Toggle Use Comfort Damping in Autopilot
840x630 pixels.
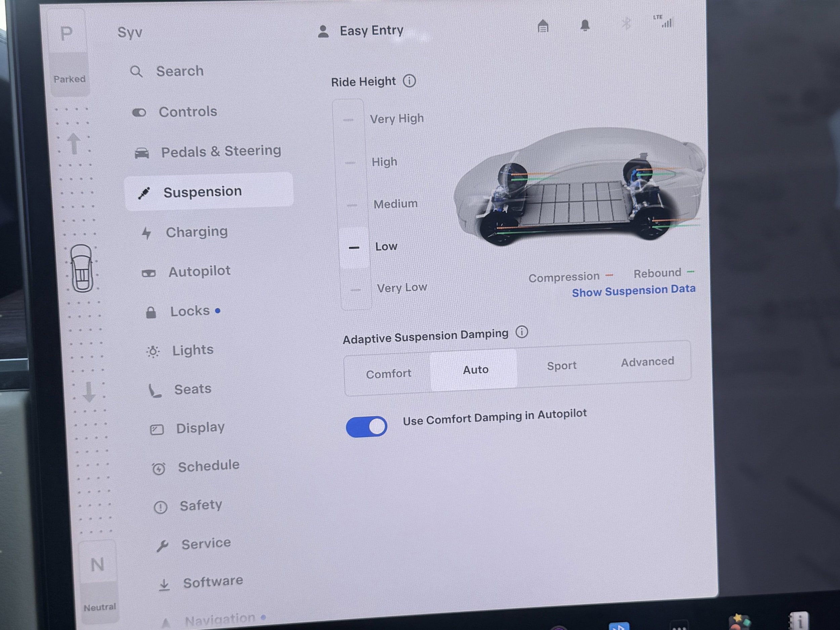367,426
